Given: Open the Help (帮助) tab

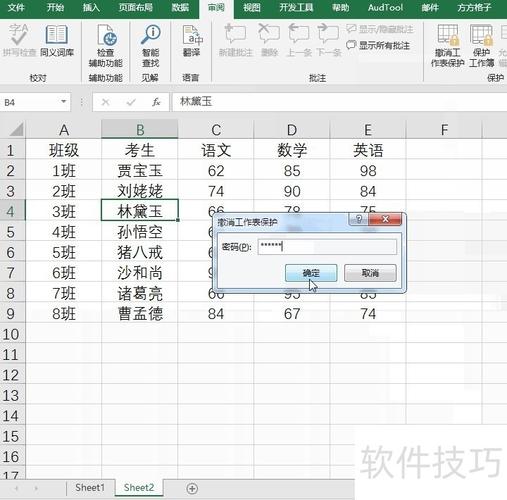Looking at the screenshot, I should (340, 7).
